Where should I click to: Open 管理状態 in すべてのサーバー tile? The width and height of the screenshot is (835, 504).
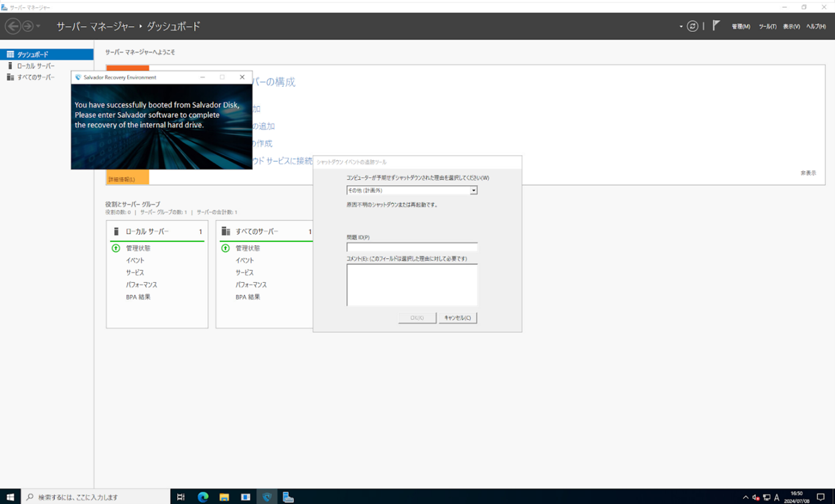point(248,248)
